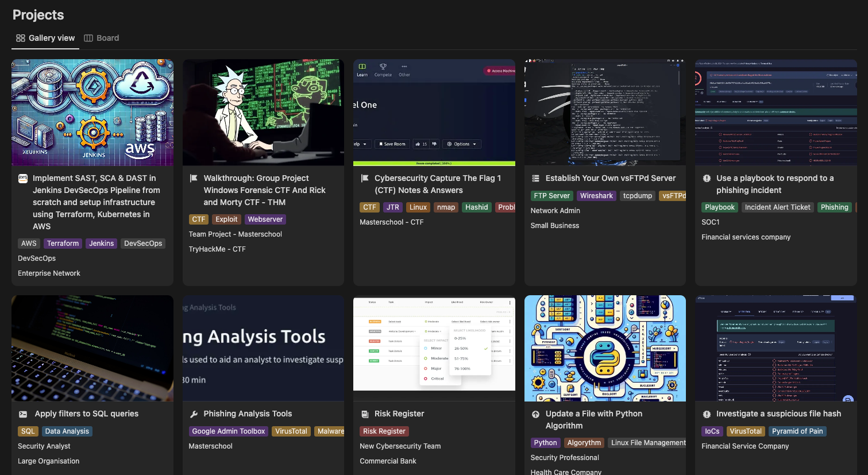This screenshot has width=868, height=475.
Task: Open 'Walkthrough: Group Project Windows Forensic' title
Action: tap(265, 190)
